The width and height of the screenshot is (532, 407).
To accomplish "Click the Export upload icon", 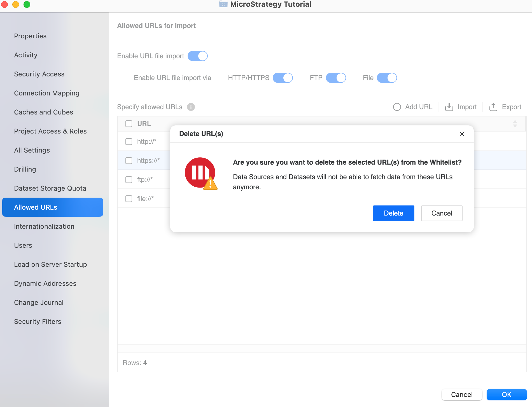I will point(493,107).
